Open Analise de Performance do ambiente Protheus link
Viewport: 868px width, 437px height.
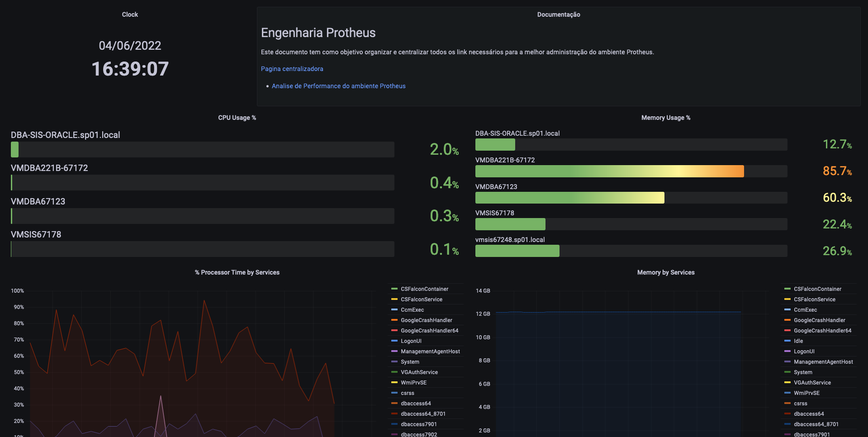coord(338,86)
